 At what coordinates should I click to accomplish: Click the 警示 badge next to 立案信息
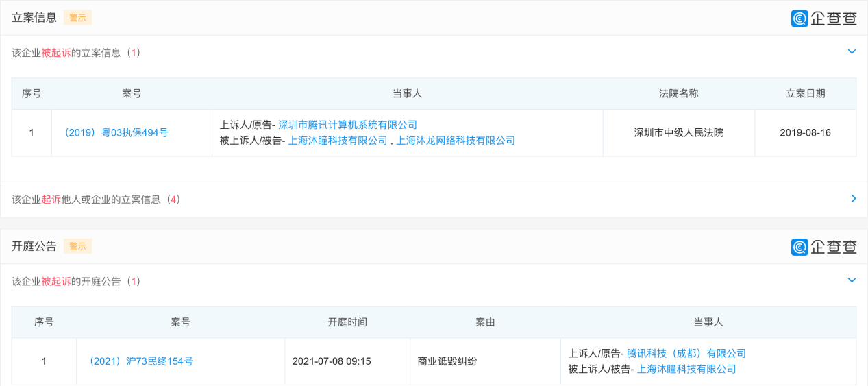click(x=77, y=18)
